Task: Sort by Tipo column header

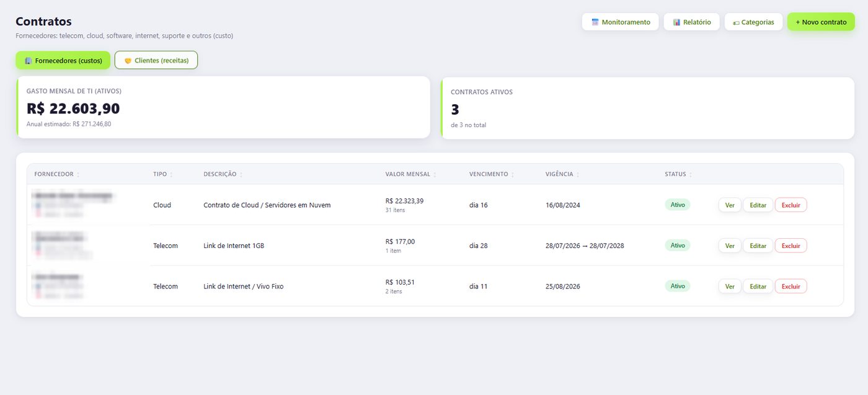Action: (160, 174)
